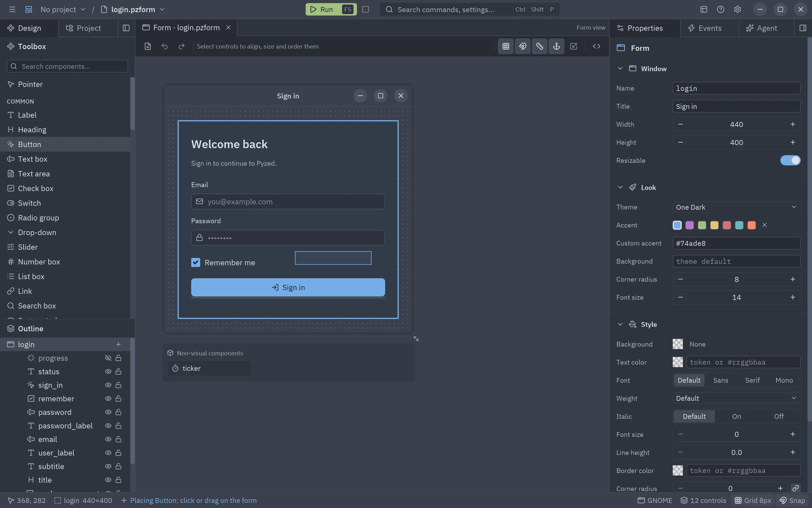Increase the Width value with plus
The image size is (812, 508).
tap(793, 124)
